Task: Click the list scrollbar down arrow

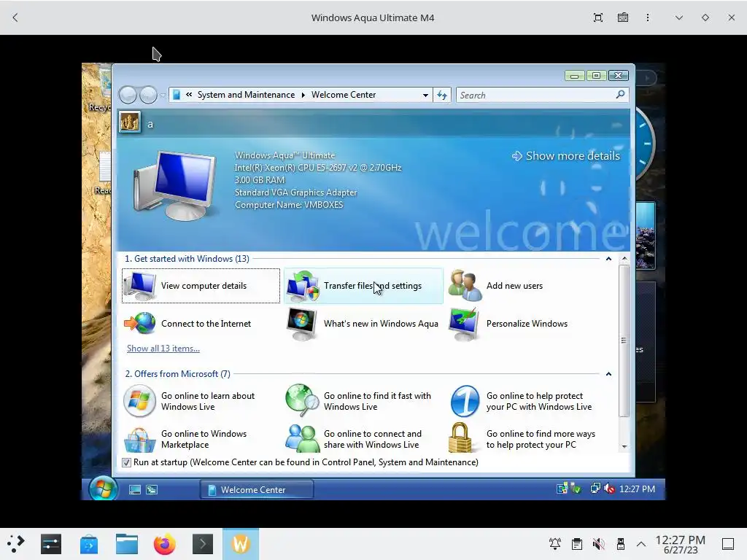Action: (x=624, y=447)
